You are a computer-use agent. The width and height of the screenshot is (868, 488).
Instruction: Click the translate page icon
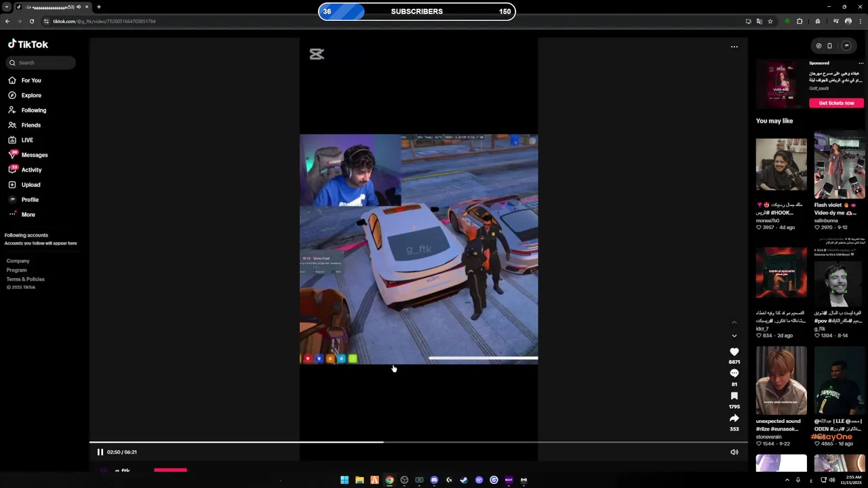(x=759, y=21)
